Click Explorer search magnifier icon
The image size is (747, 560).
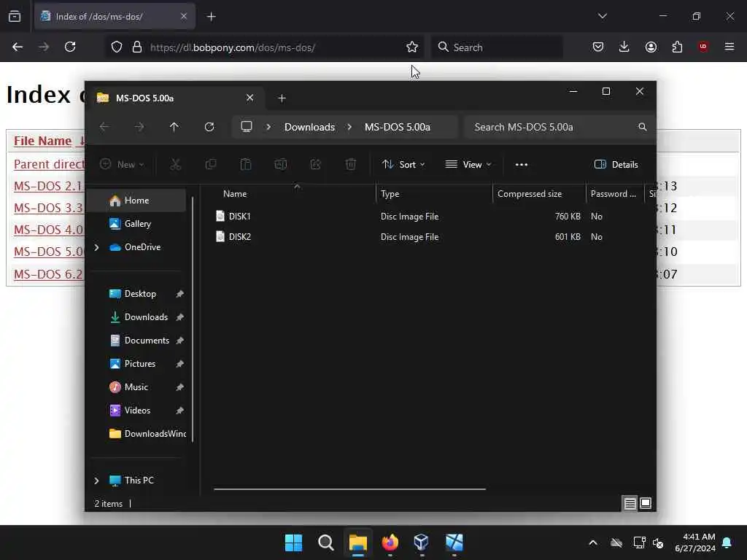642,127
